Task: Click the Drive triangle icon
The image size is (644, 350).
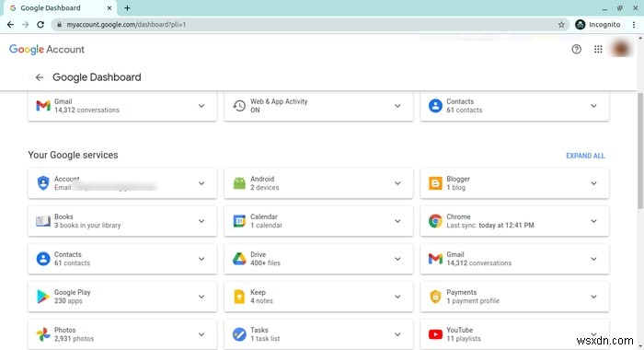Action: tap(239, 259)
